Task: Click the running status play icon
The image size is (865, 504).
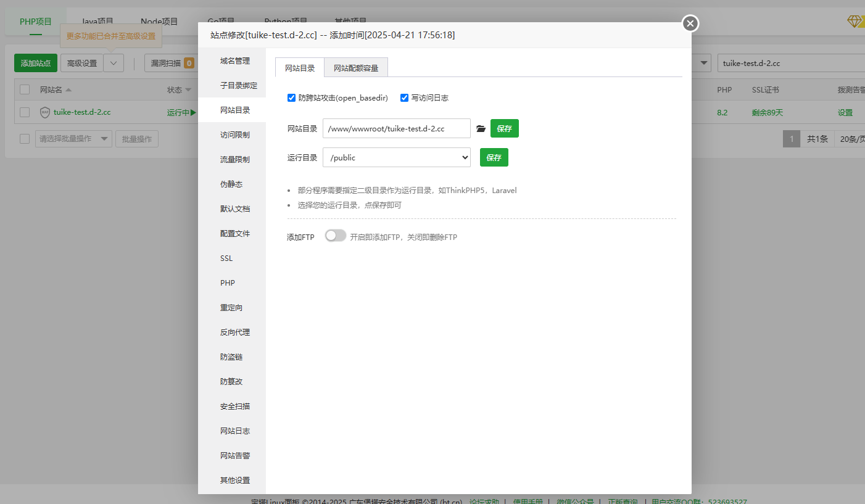Action: [x=193, y=112]
